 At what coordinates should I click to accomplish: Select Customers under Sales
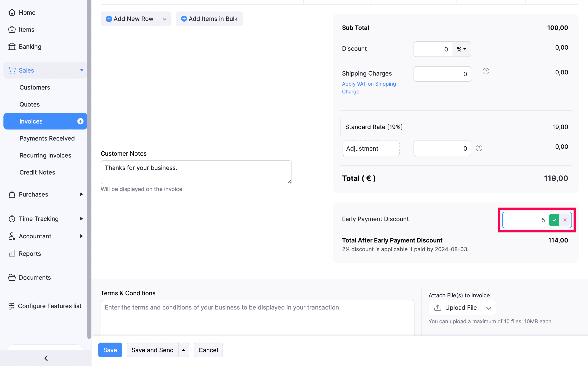pos(35,87)
